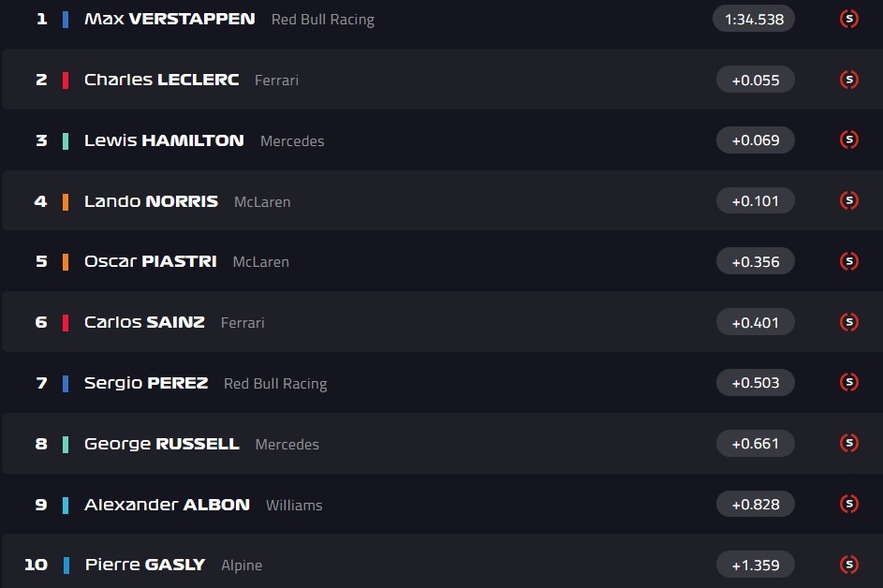The height and width of the screenshot is (588, 883).
Task: Click the soft tyre icon in Verstappen's row
Action: coord(849,19)
